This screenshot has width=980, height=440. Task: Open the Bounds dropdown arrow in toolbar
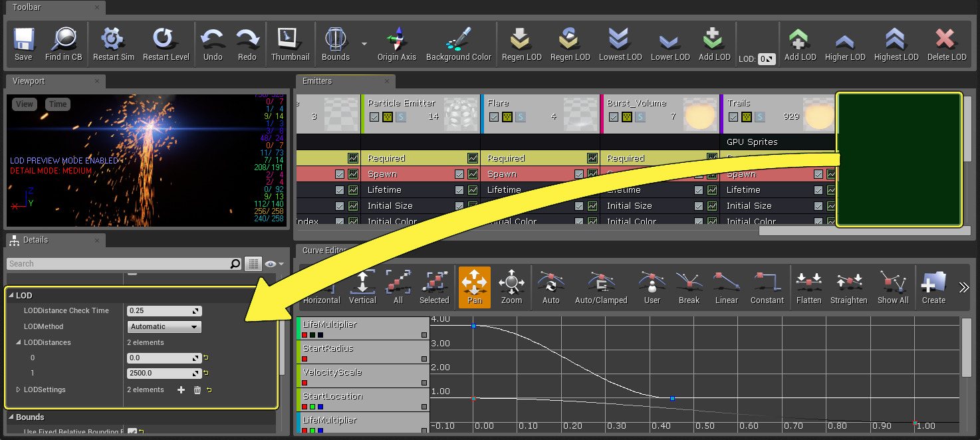pyautogui.click(x=364, y=44)
